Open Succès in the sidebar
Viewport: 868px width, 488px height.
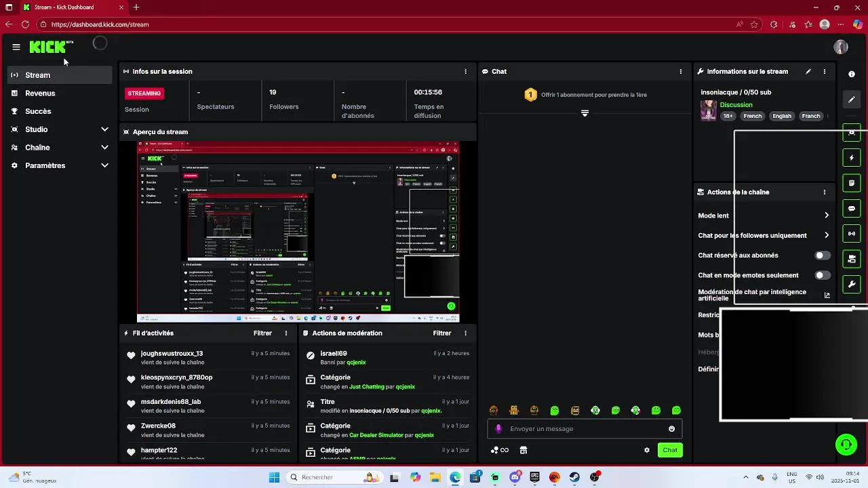tap(60, 111)
